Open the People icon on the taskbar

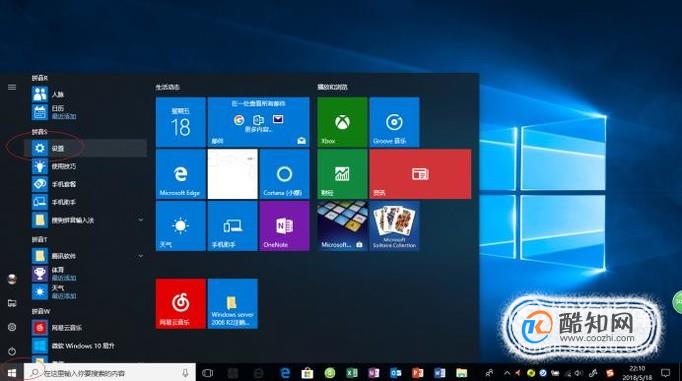pyautogui.click(x=489, y=373)
